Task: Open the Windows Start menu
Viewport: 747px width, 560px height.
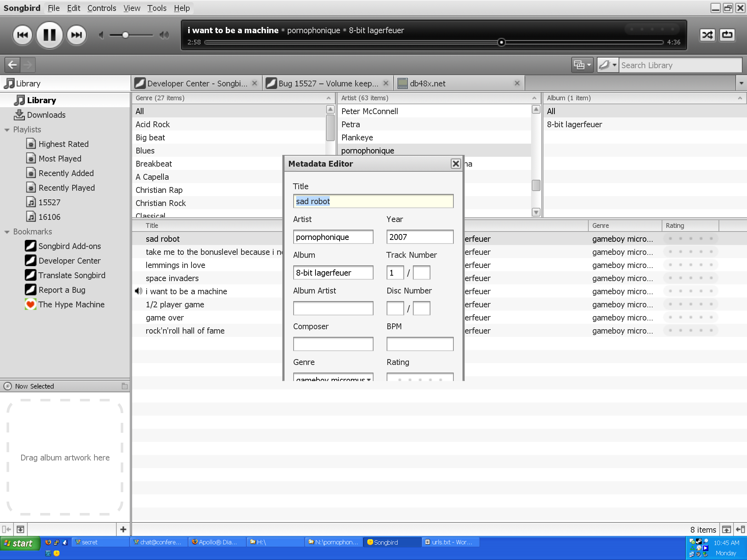Action: click(x=20, y=543)
